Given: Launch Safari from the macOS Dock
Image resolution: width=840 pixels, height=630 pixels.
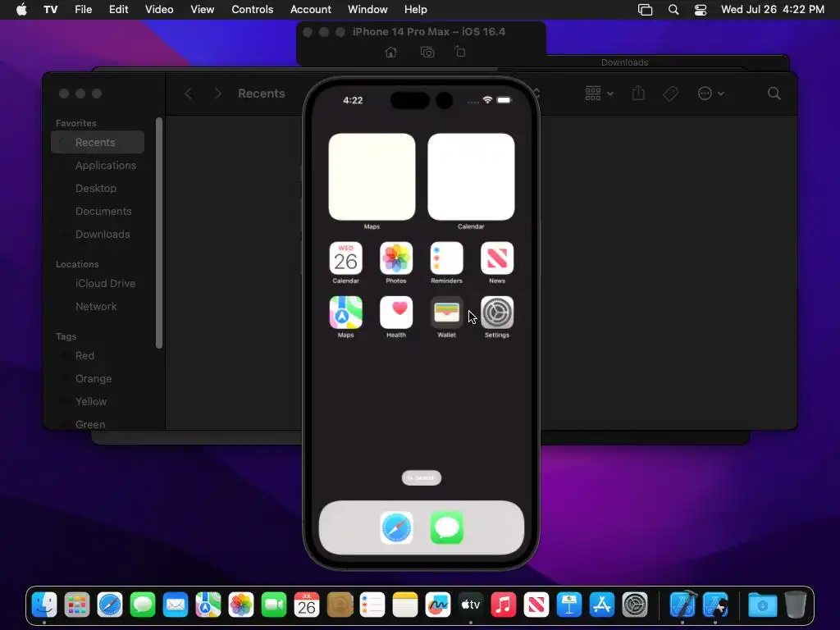Looking at the screenshot, I should (110, 605).
